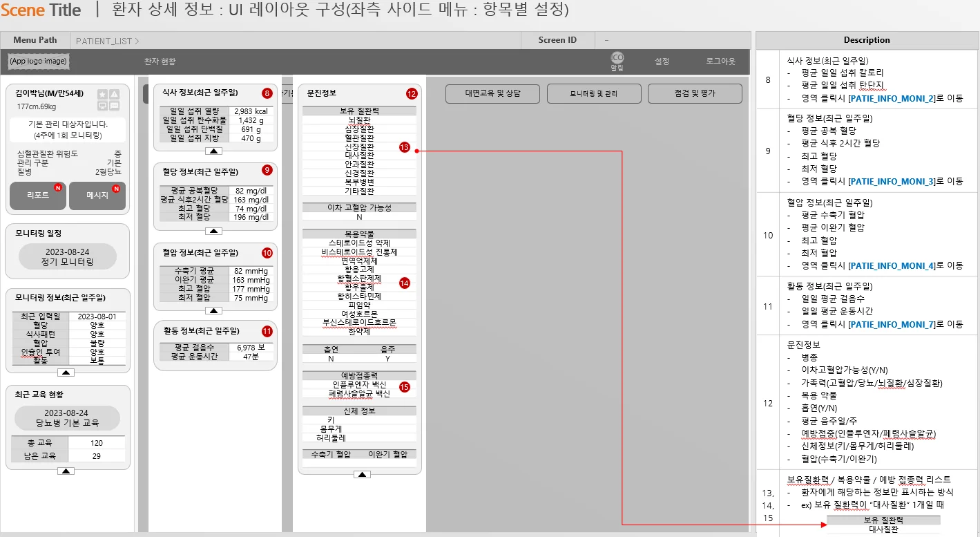This screenshot has width=980, height=537.
Task: Click the N value under 흡연
Action: (x=331, y=359)
